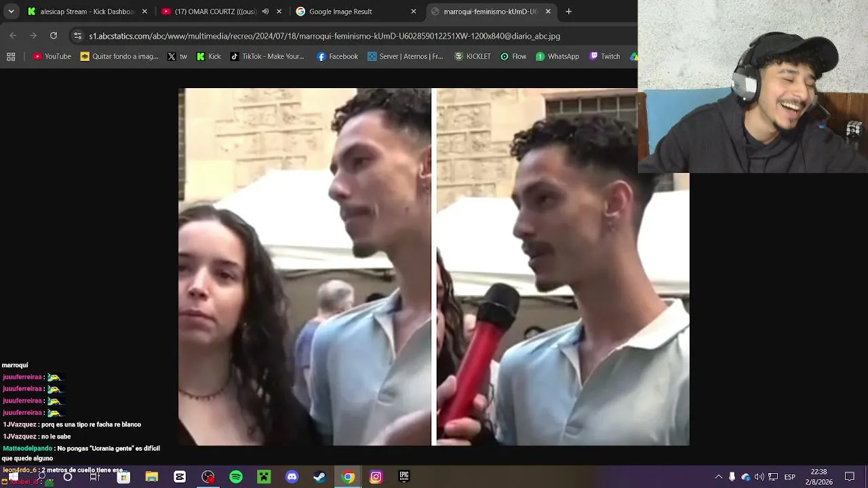Open Windows Search from the taskbar
Screen dimensions: 868x488
click(x=42, y=477)
